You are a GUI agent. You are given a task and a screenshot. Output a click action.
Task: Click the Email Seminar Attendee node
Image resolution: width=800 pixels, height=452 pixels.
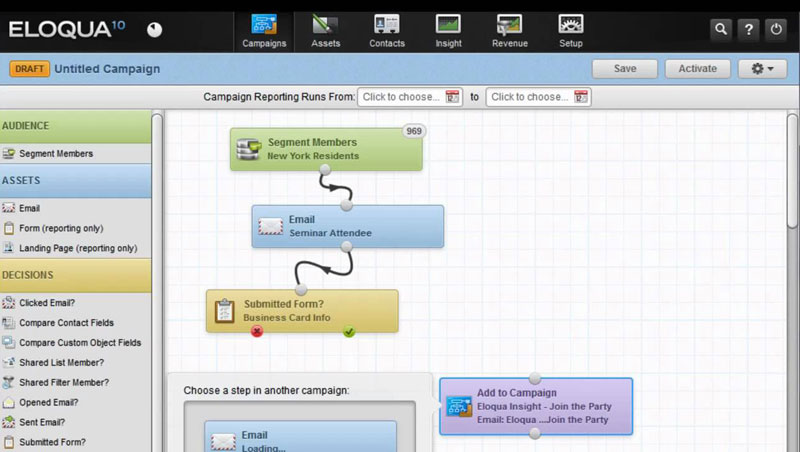coord(347,227)
